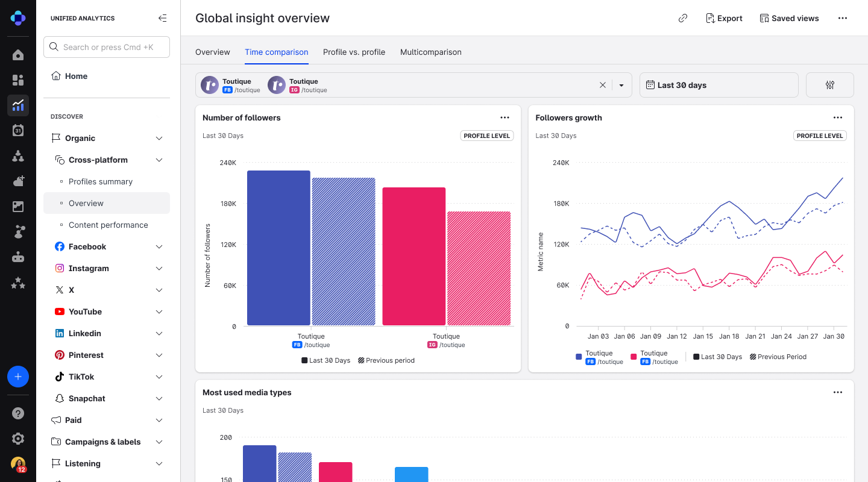The height and width of the screenshot is (482, 868).
Task: Copy link using the link icon
Action: 683,18
